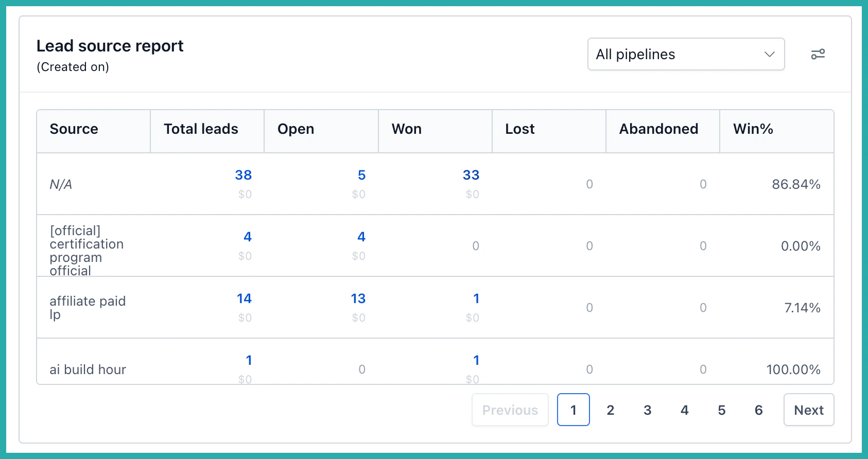This screenshot has height=459, width=868.
Task: Open 1 won lead for ai build hour
Action: click(476, 360)
